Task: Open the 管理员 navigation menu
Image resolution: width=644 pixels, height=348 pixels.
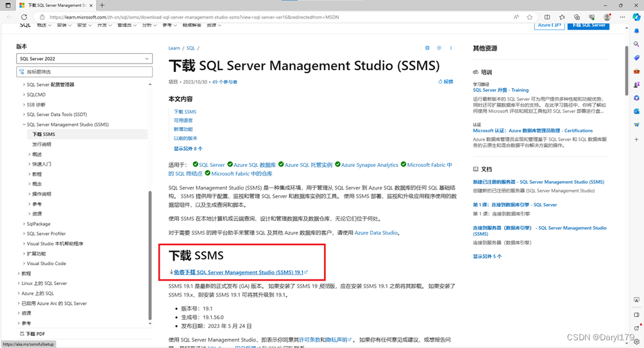Action: pos(127,25)
